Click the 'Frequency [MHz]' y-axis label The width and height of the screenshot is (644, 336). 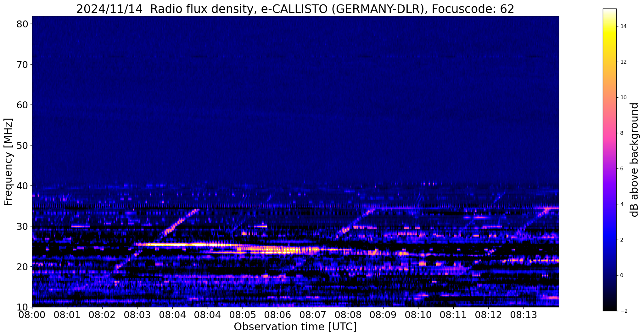8,162
